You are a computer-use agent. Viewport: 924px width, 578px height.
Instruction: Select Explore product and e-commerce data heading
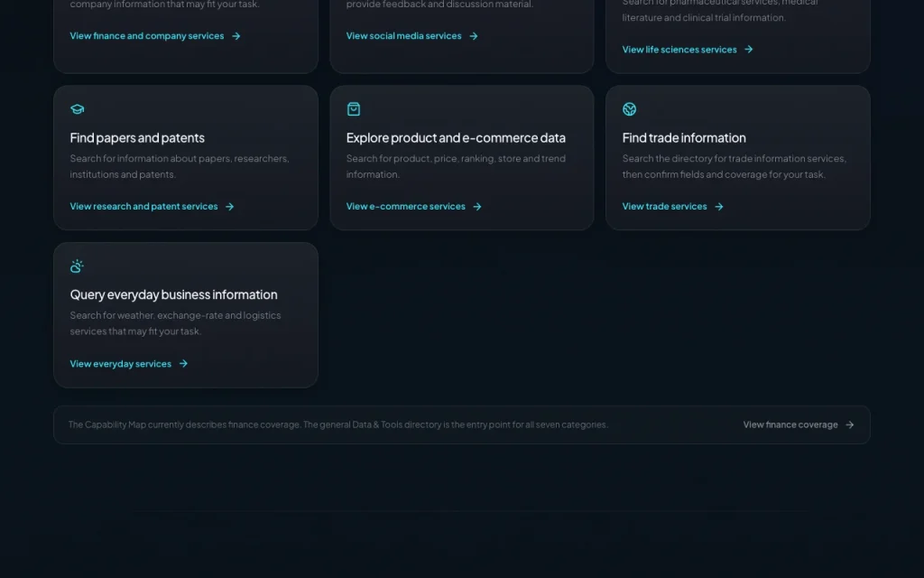click(456, 137)
